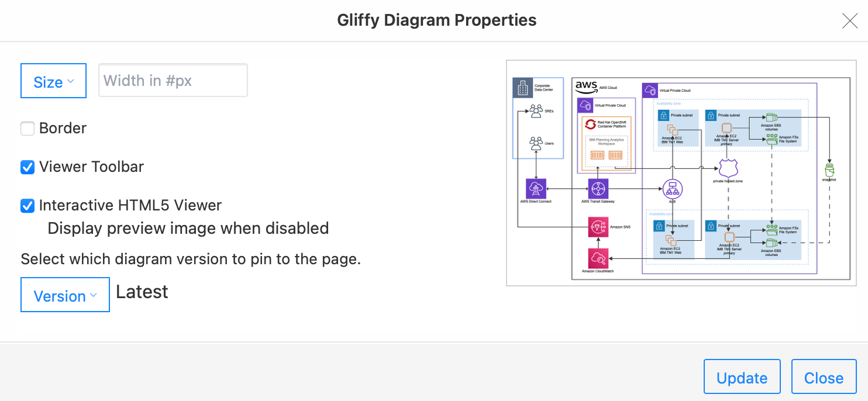The height and width of the screenshot is (401, 868).
Task: Click the Amazon EBS volumes icon
Action: (x=771, y=116)
